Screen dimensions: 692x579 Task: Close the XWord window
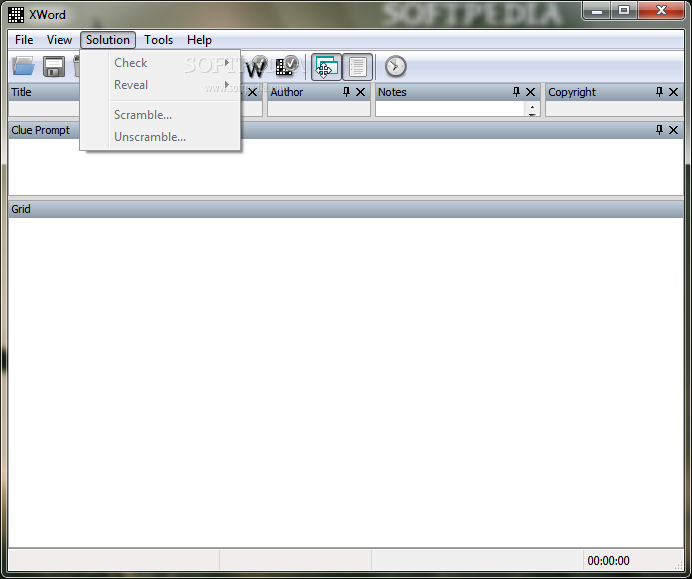coord(661,11)
